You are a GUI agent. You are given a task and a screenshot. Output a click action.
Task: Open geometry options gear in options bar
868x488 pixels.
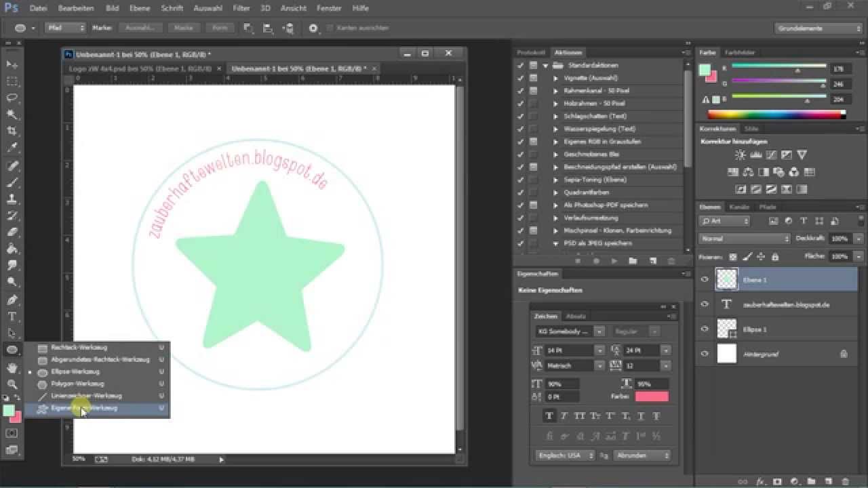[313, 28]
